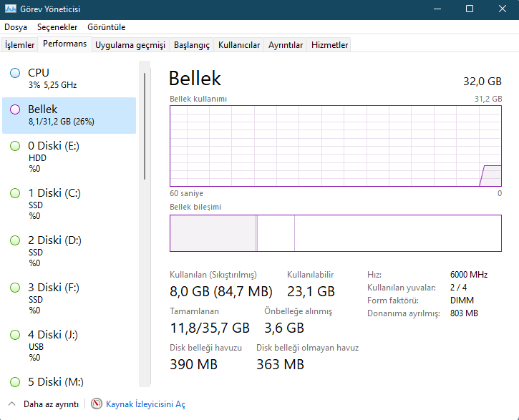
Task: Switch to the Uygulama geçmişi tab
Action: pyautogui.click(x=130, y=45)
